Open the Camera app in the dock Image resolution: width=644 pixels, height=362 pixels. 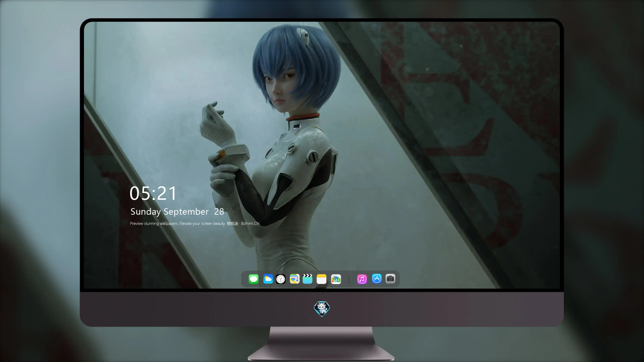(390, 279)
